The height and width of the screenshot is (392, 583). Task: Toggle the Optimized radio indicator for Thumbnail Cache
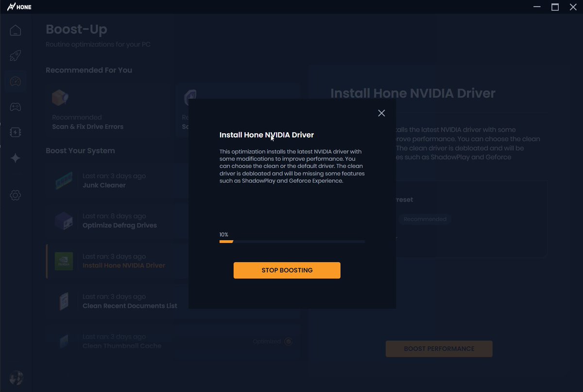(288, 341)
